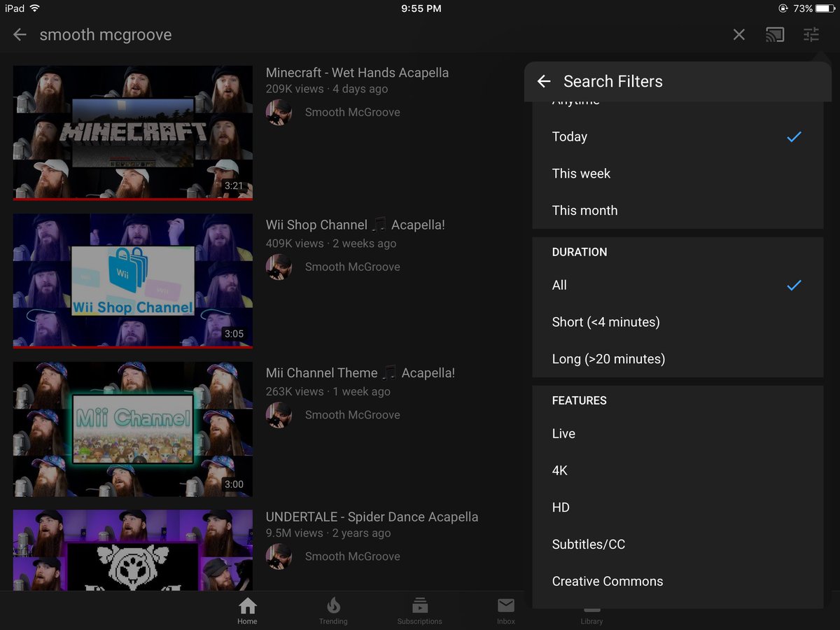This screenshot has height=630, width=840.
Task: Click the 3:05 duration badge
Action: [x=234, y=334]
